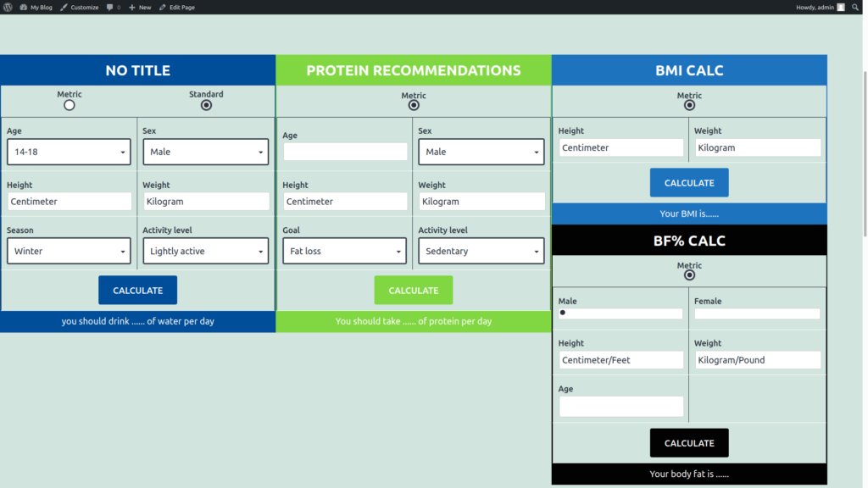This screenshot has width=868, height=488.
Task: Select Metric radio in BF% Calc
Action: click(689, 275)
